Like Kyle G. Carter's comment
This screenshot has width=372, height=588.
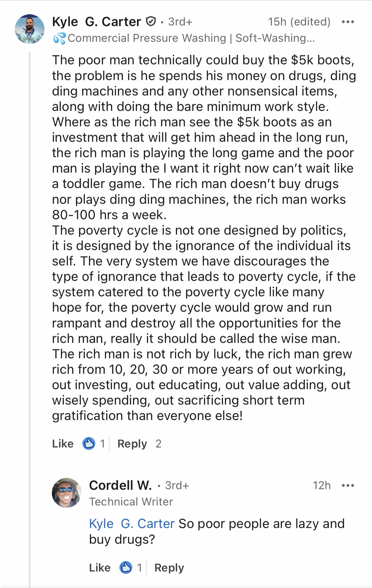click(63, 444)
